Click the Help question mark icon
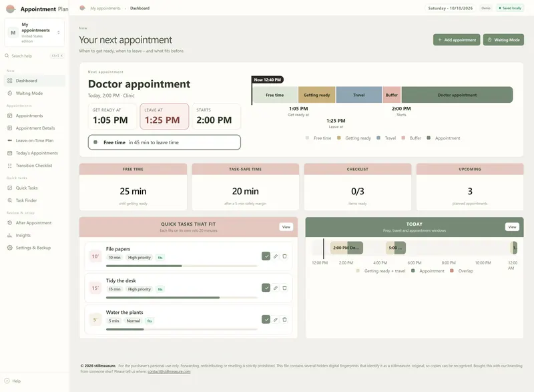This screenshot has width=534, height=392. (x=7, y=381)
